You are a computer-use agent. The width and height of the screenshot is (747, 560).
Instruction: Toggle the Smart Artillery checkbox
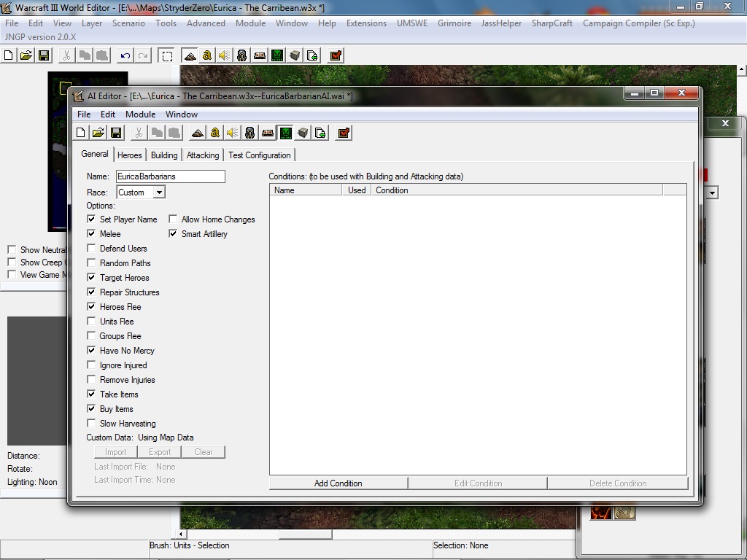tap(173, 234)
